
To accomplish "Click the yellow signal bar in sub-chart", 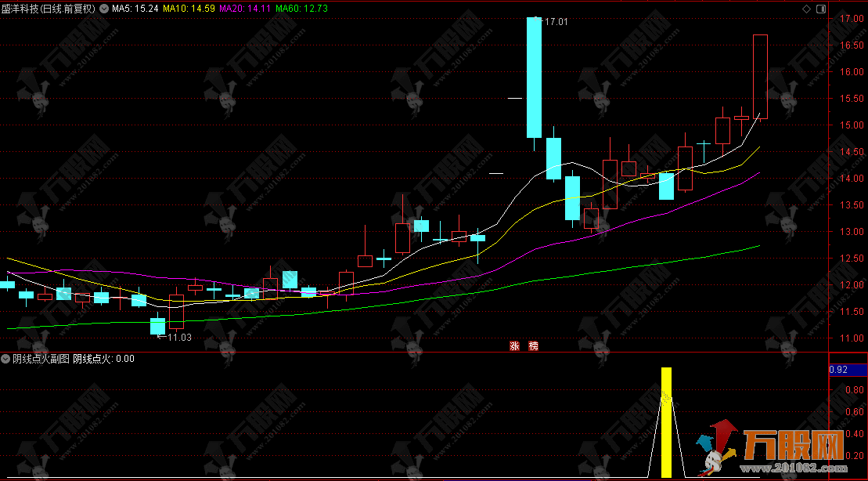I will tap(667, 422).
